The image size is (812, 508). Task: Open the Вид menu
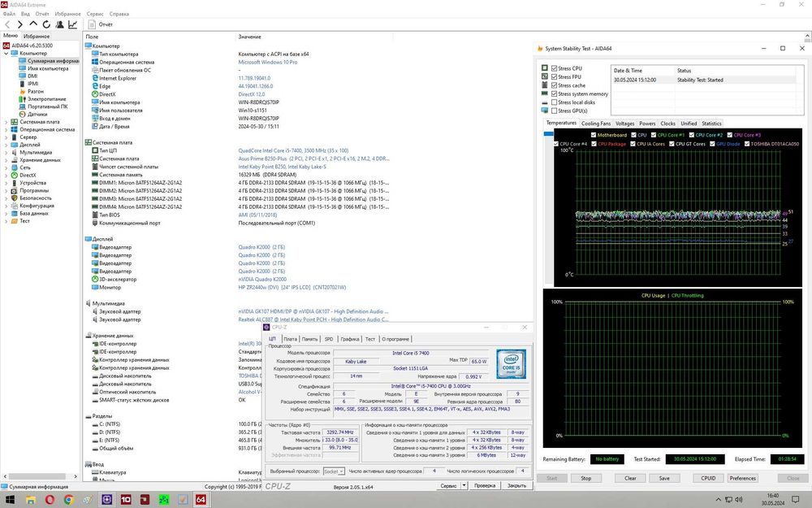click(x=25, y=14)
